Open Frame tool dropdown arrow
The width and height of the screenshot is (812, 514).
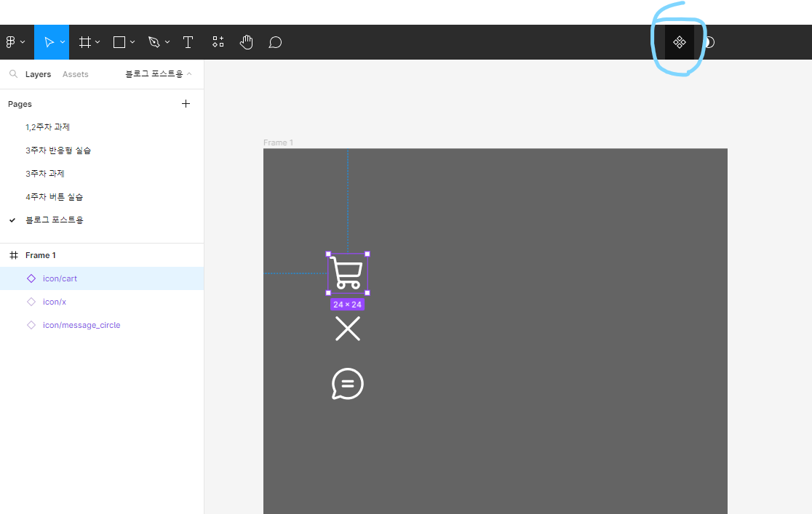pos(98,42)
